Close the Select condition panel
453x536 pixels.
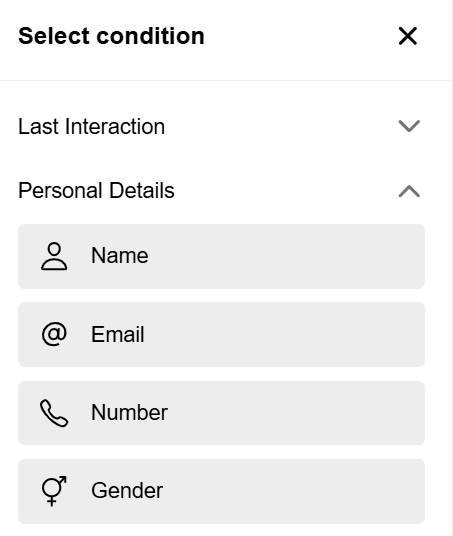coord(408,36)
